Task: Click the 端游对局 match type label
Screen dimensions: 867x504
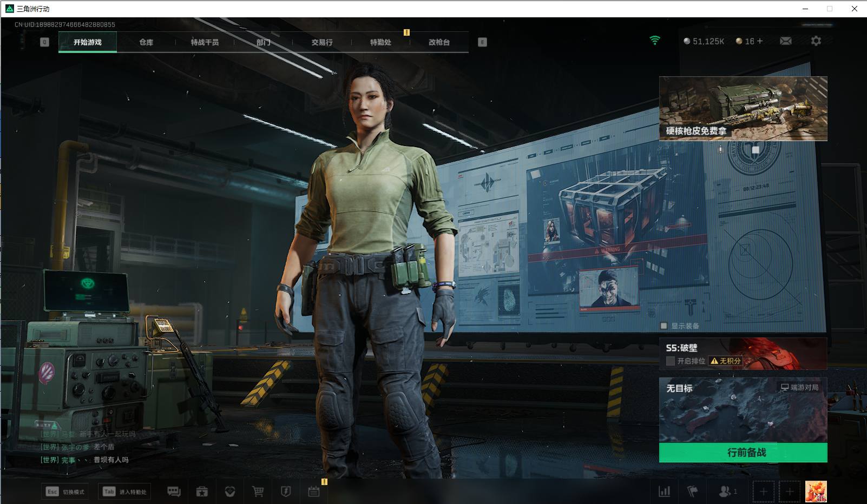Action: [799, 387]
